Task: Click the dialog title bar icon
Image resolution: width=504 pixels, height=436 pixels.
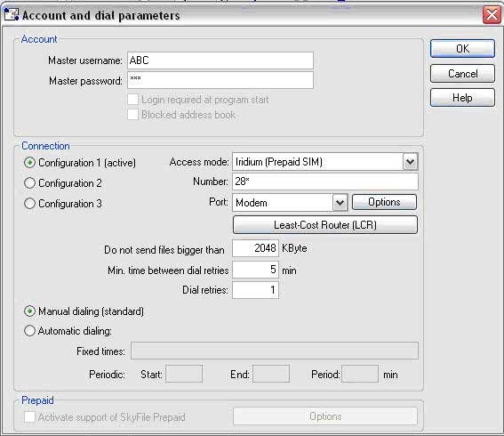Action: [11, 14]
